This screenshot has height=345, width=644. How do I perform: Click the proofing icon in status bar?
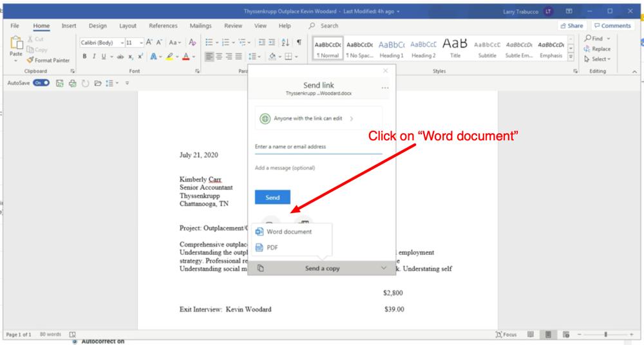click(x=73, y=334)
